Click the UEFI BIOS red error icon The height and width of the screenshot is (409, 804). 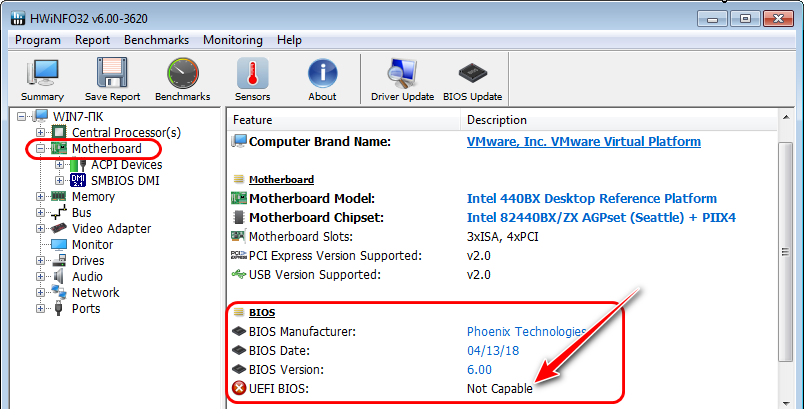coord(239,389)
